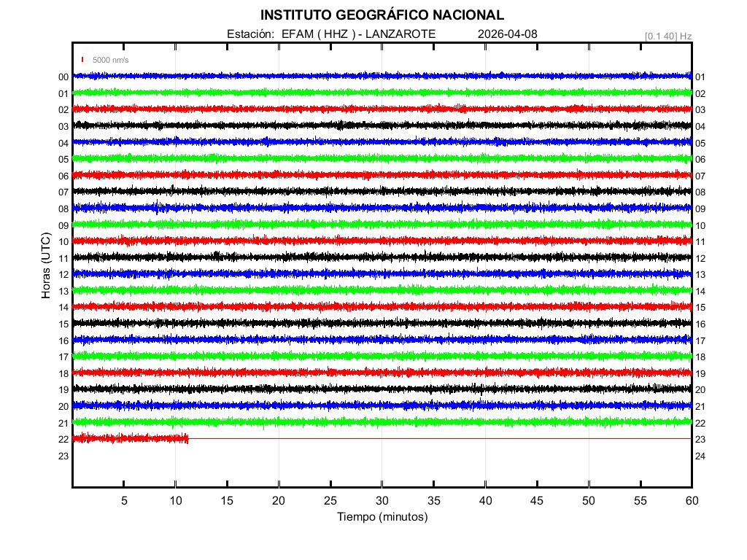This screenshot has width=747, height=560.
Task: Click the [0.1 40] Hz filter label
Action: [x=667, y=36]
